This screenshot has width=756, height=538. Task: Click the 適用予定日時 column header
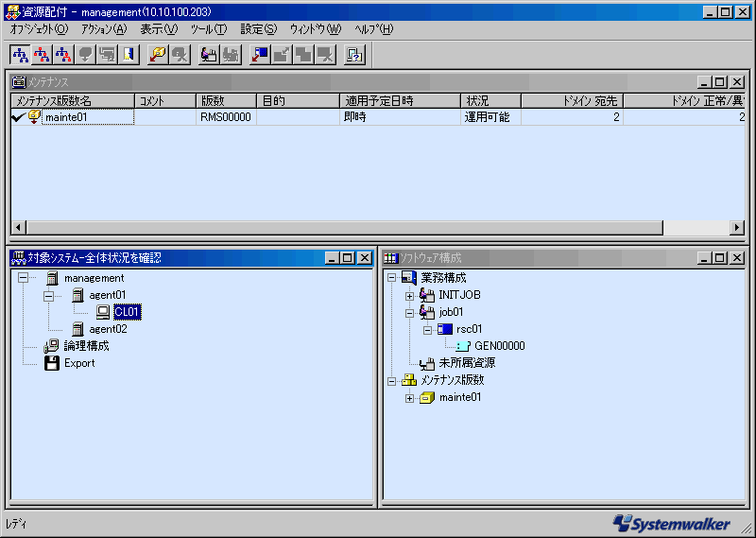click(x=400, y=101)
